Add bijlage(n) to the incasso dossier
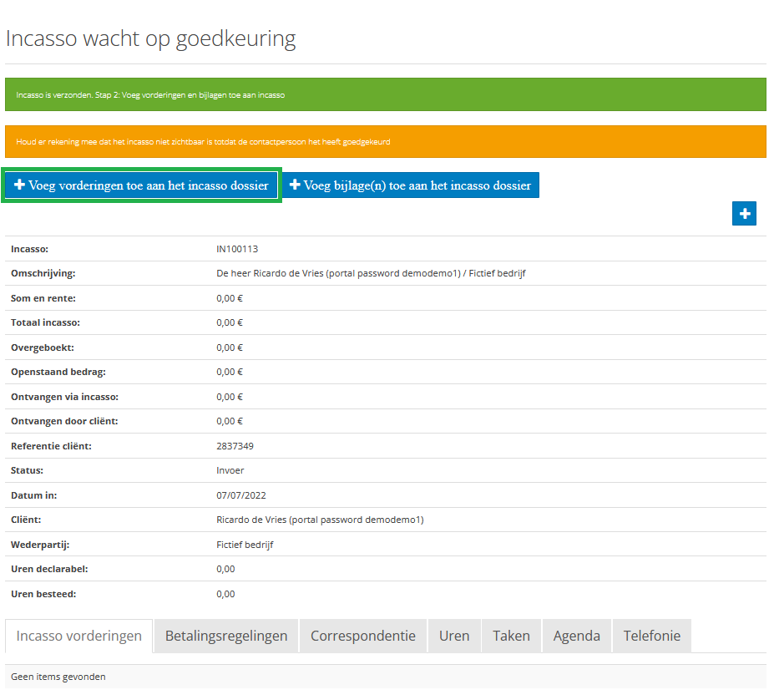 [x=411, y=185]
